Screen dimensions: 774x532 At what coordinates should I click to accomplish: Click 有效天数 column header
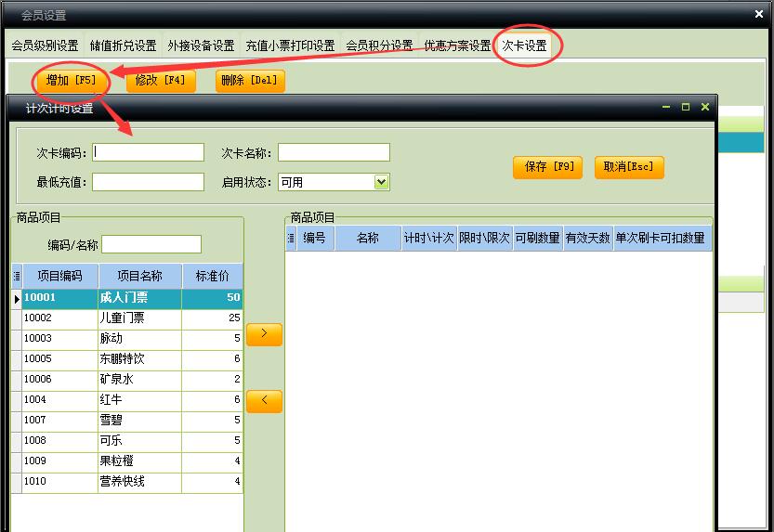click(588, 238)
